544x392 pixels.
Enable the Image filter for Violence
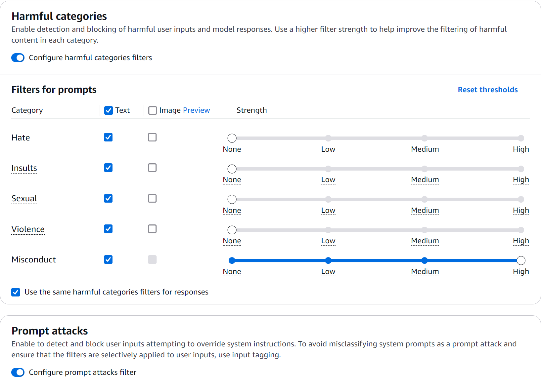[152, 229]
